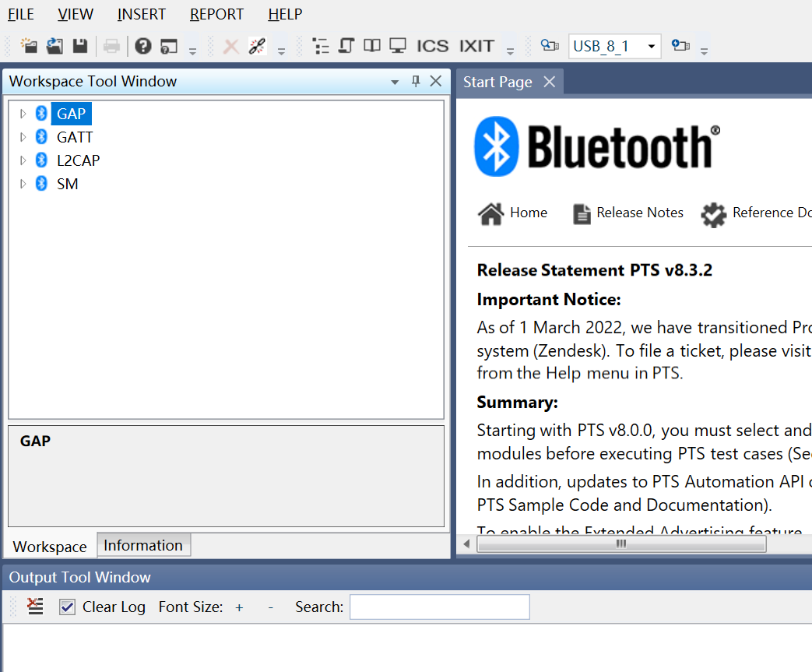This screenshot has width=812, height=672.
Task: Click the Bluetooth icon beside SM
Action: click(41, 184)
